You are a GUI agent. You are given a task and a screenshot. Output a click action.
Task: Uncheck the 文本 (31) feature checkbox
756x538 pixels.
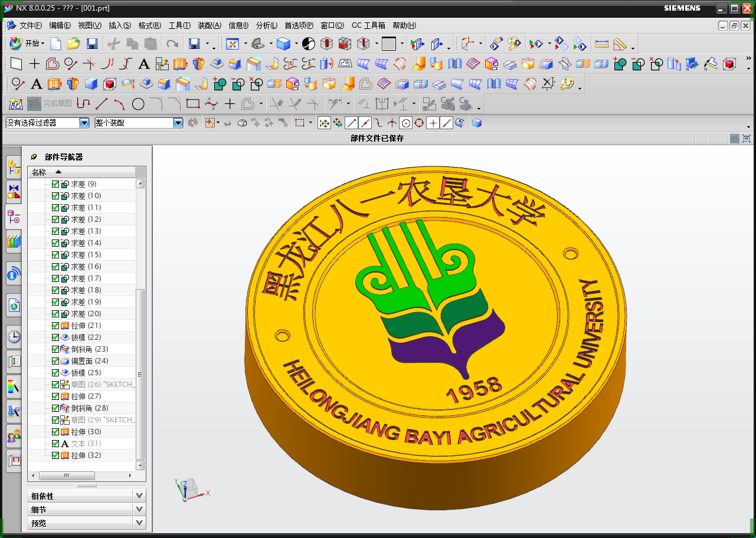[x=55, y=444]
